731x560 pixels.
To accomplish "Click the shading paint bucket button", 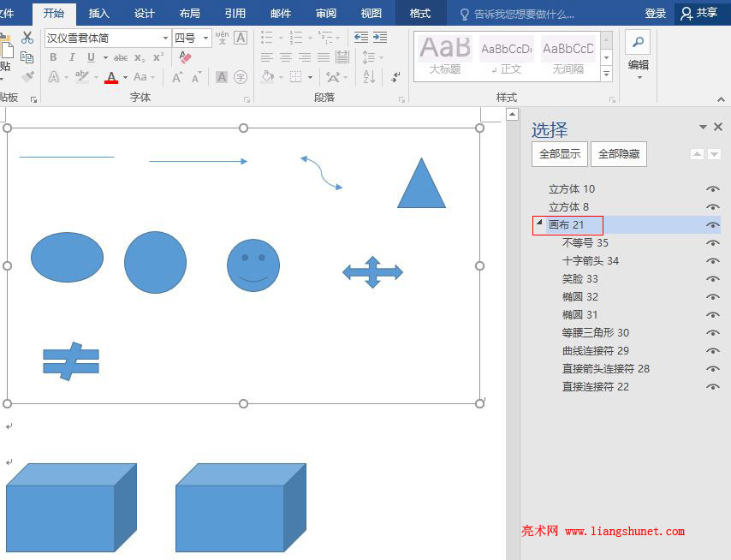I will click(268, 76).
